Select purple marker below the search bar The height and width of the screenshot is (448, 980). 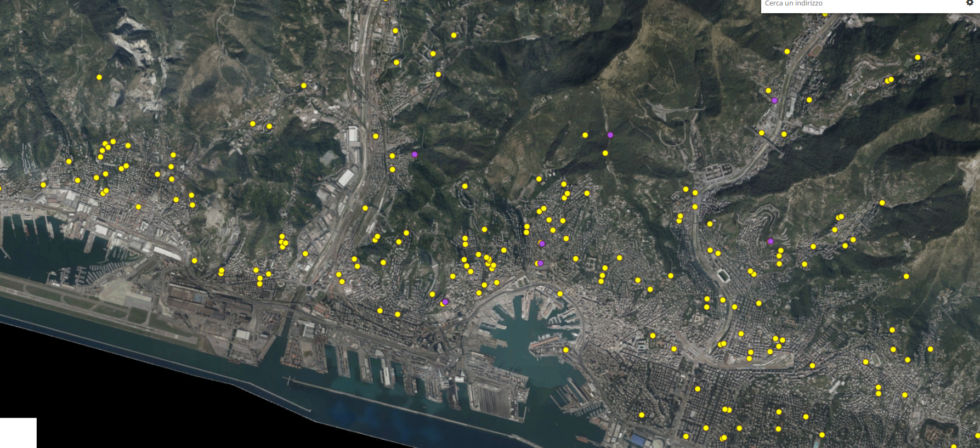point(774,100)
